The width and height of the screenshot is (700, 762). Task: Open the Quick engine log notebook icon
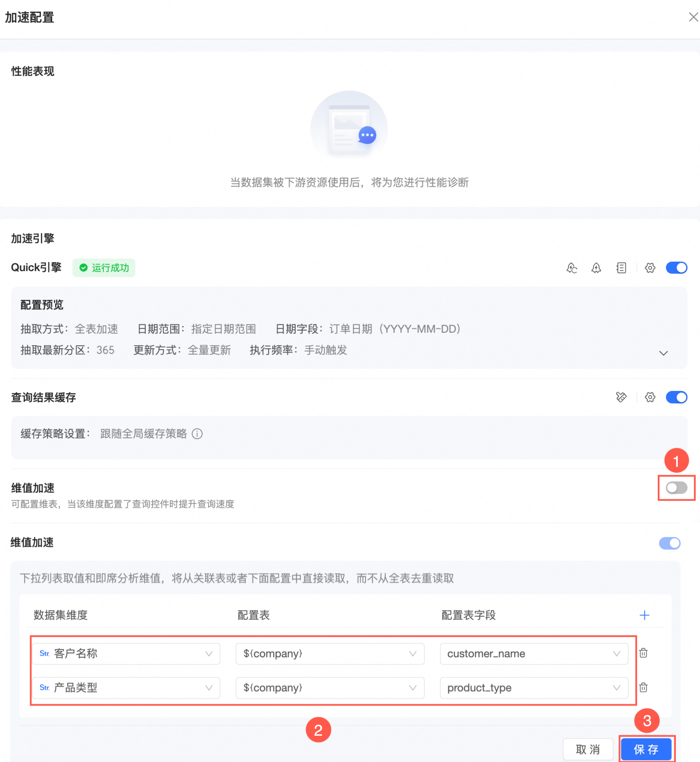(621, 268)
